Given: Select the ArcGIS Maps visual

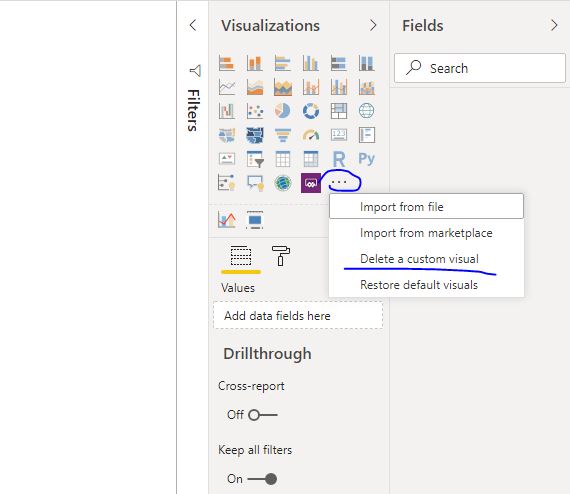Looking at the screenshot, I should point(282,183).
